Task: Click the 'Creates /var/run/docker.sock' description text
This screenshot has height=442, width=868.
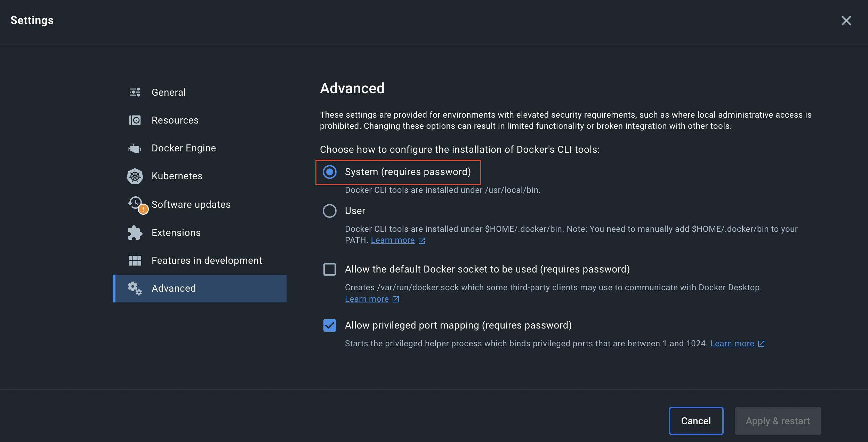Action: pyautogui.click(x=553, y=287)
